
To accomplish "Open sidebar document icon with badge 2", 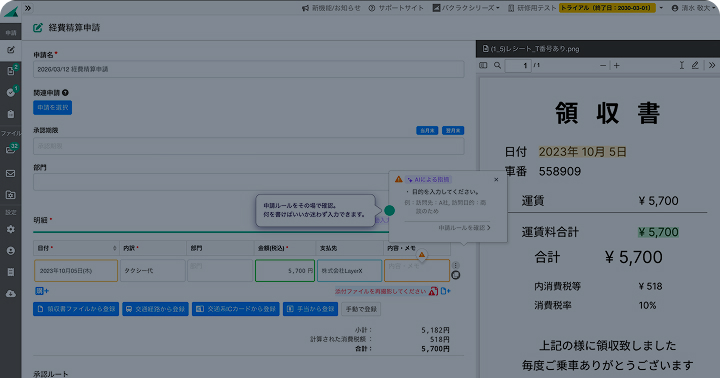I will tap(11, 71).
